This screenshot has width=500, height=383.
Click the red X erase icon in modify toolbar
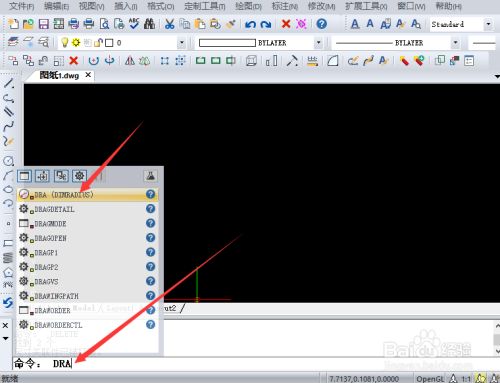(x=74, y=61)
